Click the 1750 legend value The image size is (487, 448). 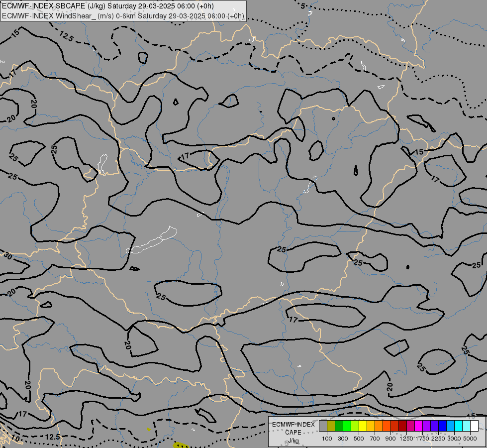[422, 439]
